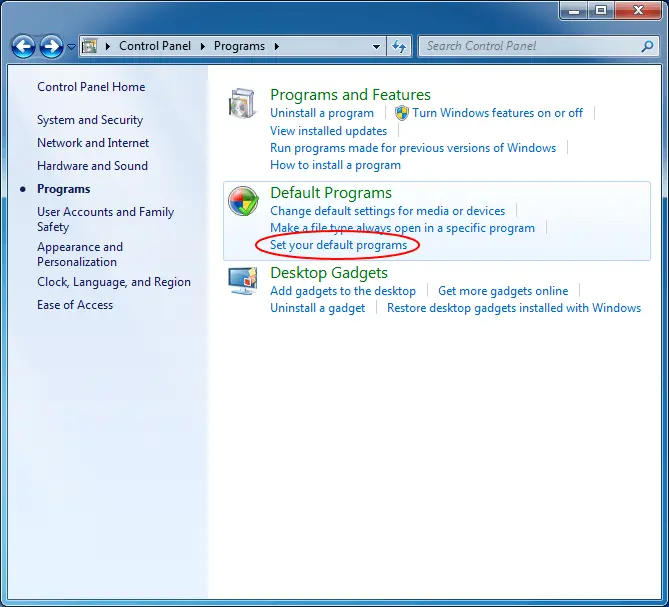Click the refresh icon beside address bar
Viewport: 669px width, 607px height.
tap(399, 46)
